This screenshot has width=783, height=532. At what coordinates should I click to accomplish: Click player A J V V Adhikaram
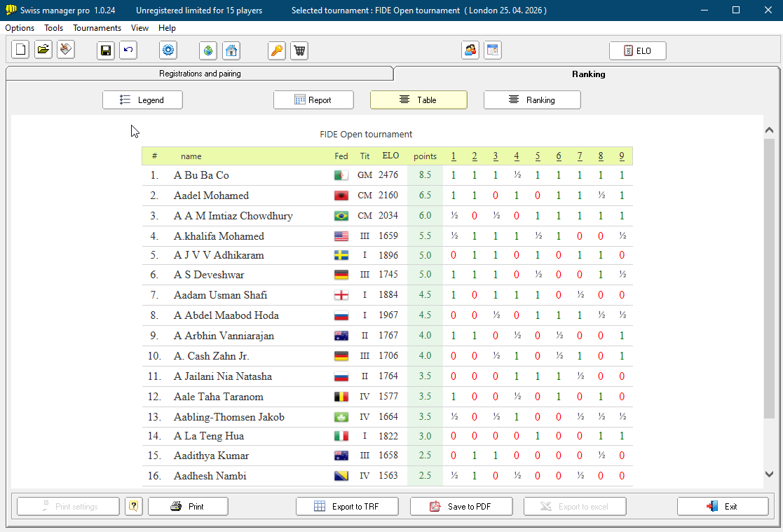point(219,255)
